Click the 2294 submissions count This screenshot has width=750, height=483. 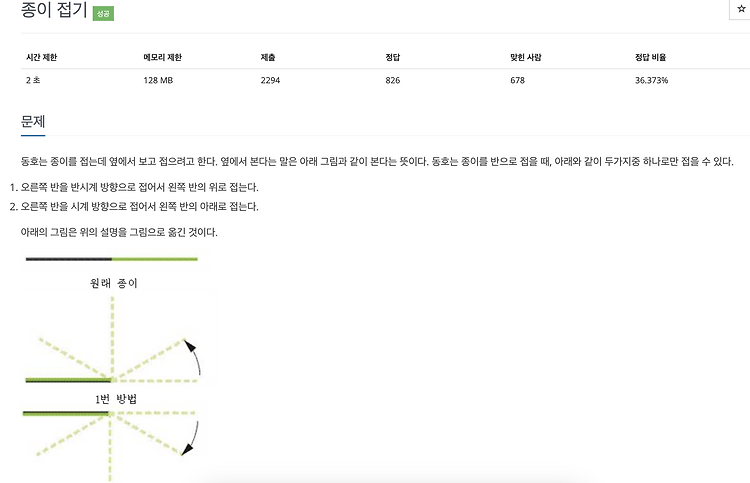point(270,79)
